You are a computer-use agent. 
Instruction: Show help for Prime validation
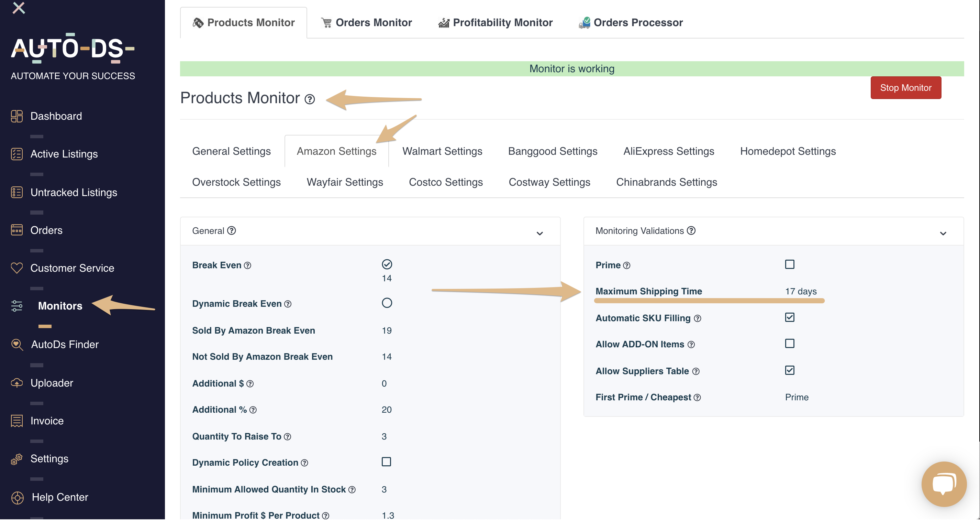tap(626, 266)
